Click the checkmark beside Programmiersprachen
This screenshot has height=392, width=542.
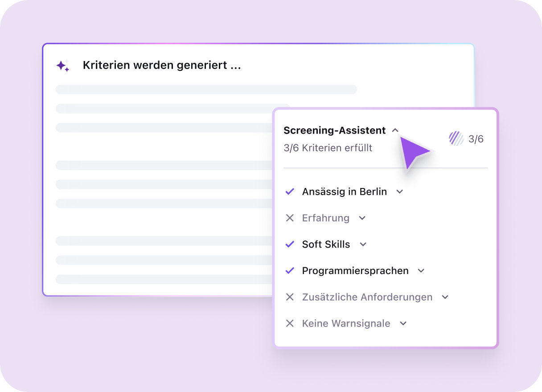pos(290,270)
